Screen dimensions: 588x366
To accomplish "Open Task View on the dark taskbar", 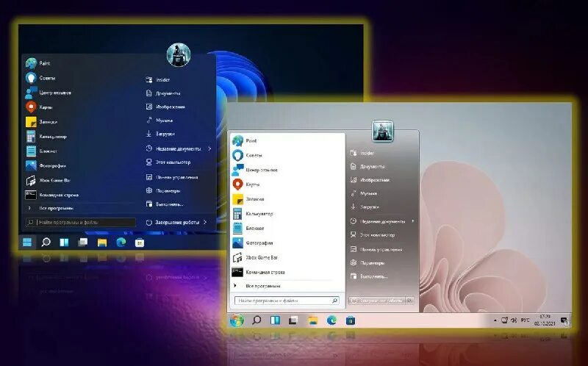I will coord(83,243).
